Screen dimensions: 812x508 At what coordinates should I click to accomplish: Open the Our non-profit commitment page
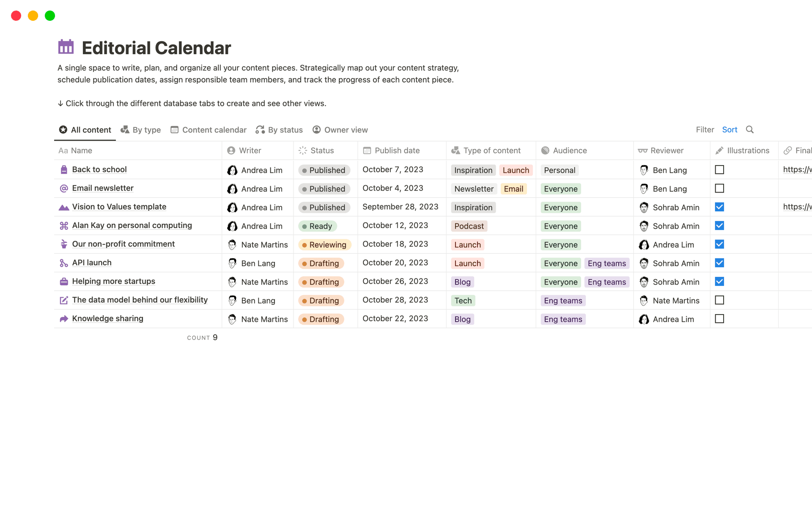click(x=123, y=244)
